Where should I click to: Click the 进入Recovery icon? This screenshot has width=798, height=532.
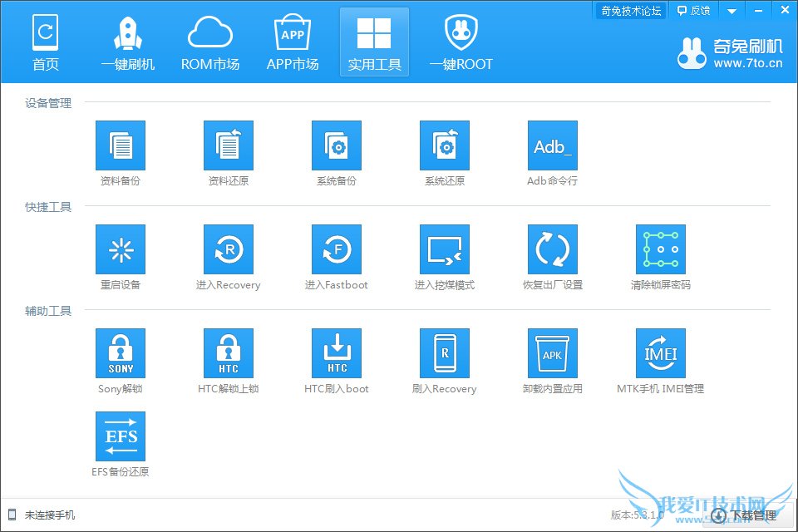229,250
